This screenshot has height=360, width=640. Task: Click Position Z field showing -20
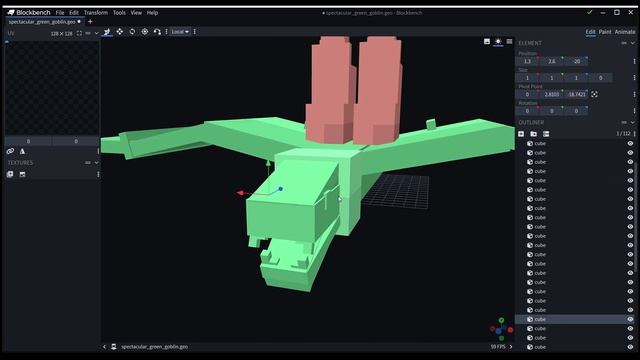click(576, 61)
